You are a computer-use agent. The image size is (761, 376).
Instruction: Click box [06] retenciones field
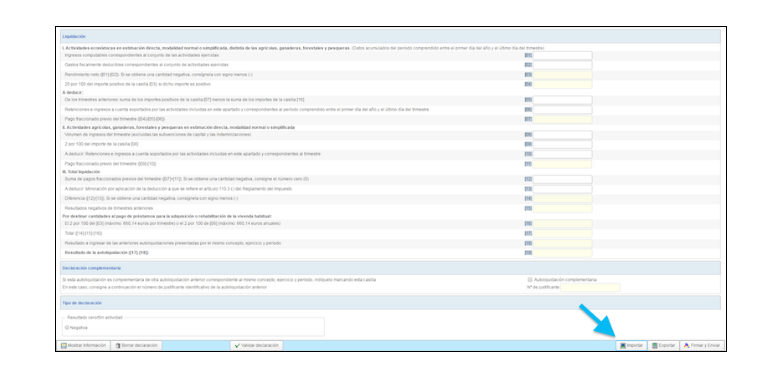pyautogui.click(x=562, y=110)
